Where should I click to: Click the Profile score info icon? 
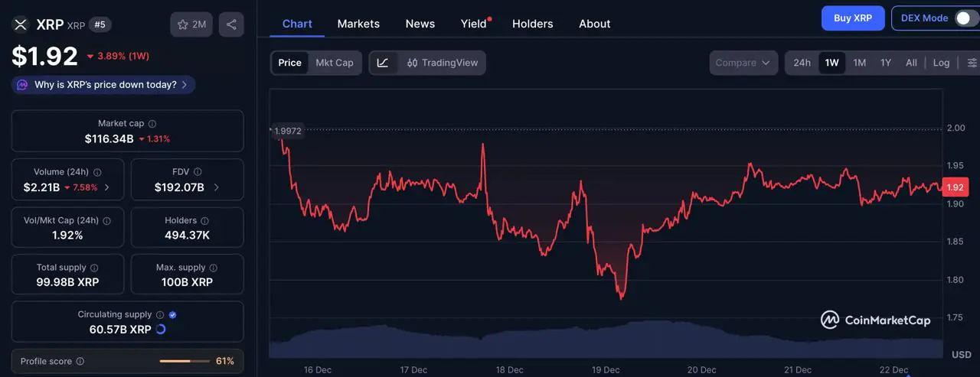click(80, 361)
